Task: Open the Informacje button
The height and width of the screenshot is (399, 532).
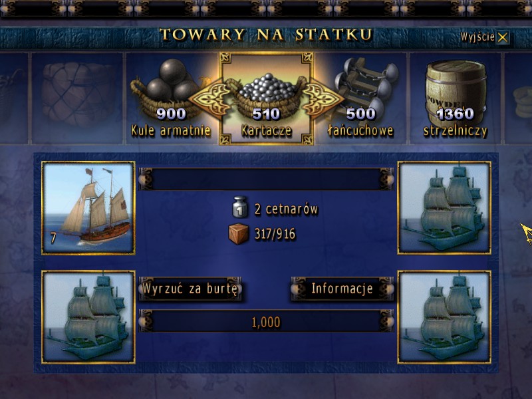Action: click(342, 289)
